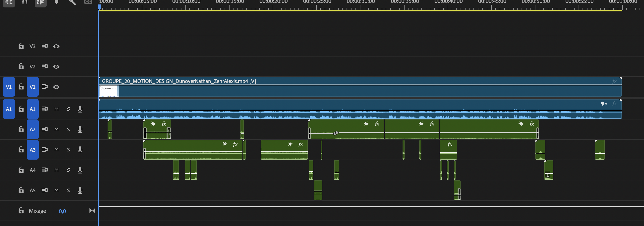Click the pan icon next to Mixage

click(x=92, y=211)
